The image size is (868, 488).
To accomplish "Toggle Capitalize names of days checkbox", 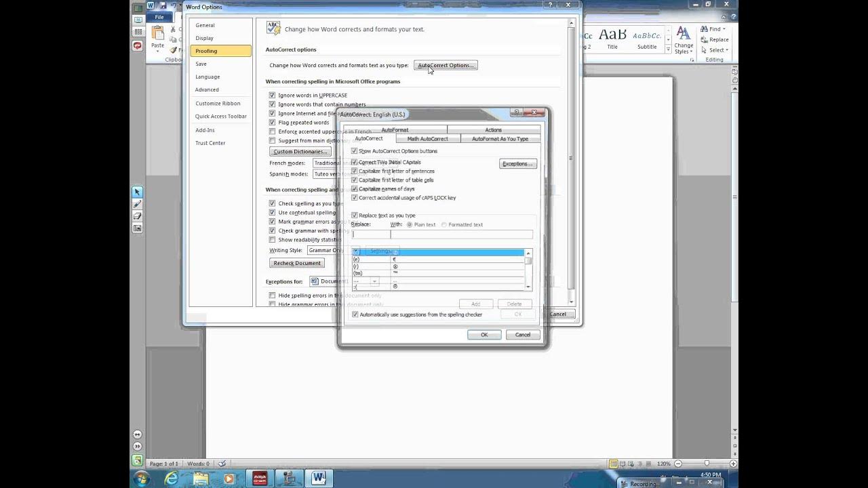I will 354,189.
